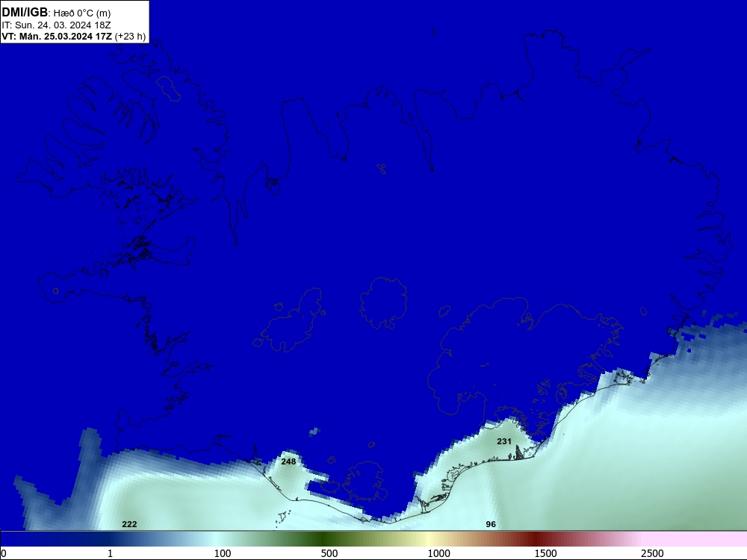
Task: Click the '+23 h' forecast offset
Action: pyautogui.click(x=130, y=36)
